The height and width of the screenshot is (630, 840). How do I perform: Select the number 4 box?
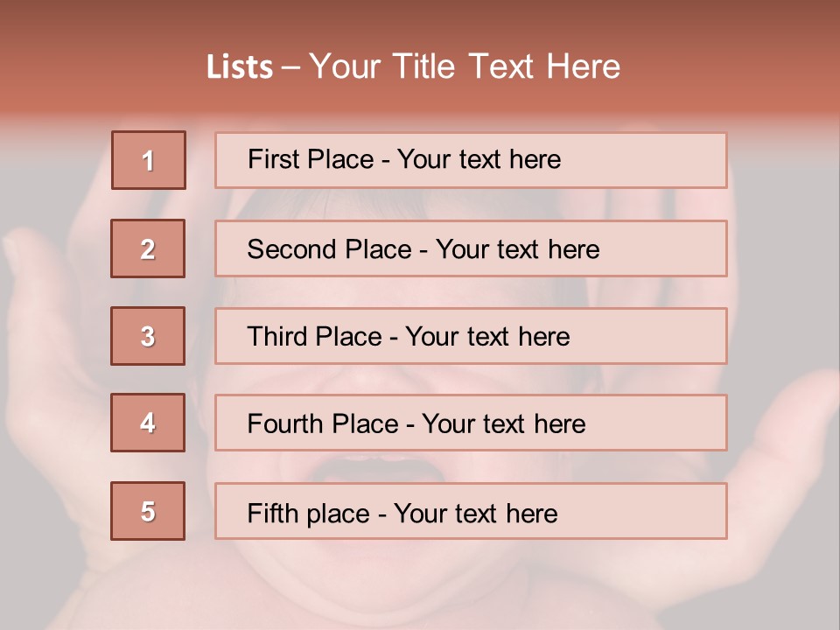(x=148, y=423)
